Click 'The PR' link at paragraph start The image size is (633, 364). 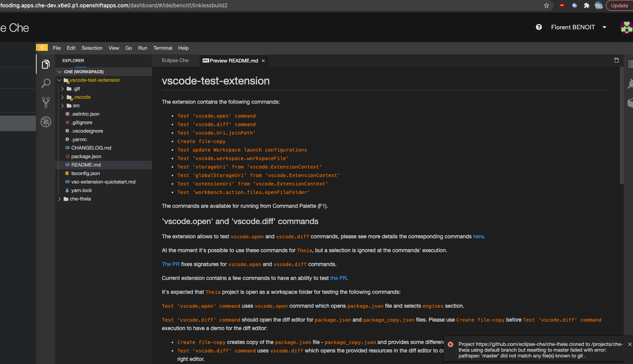[171, 265]
